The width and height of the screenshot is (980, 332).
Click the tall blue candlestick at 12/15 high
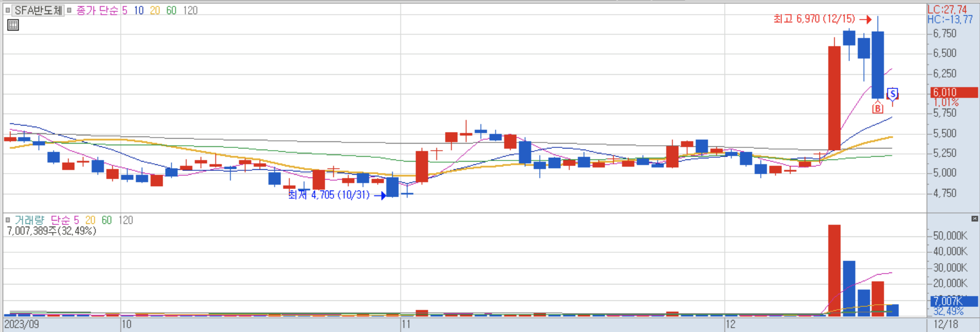pos(878,65)
